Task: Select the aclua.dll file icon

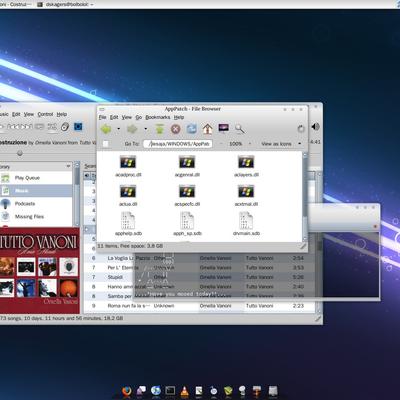Action: point(128,192)
